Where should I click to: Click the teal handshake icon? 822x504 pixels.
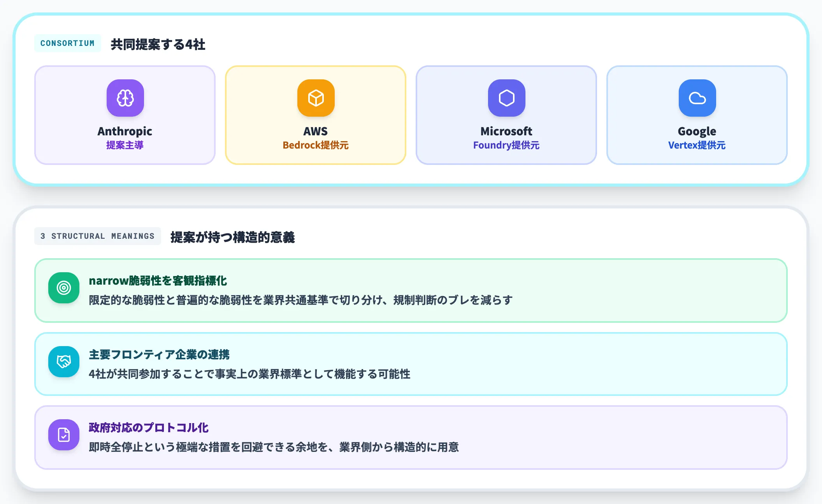(64, 362)
